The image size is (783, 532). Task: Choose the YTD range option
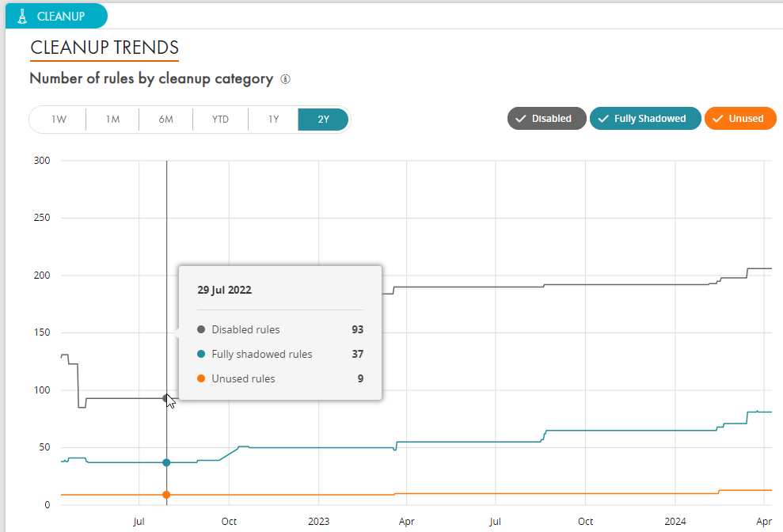point(220,120)
